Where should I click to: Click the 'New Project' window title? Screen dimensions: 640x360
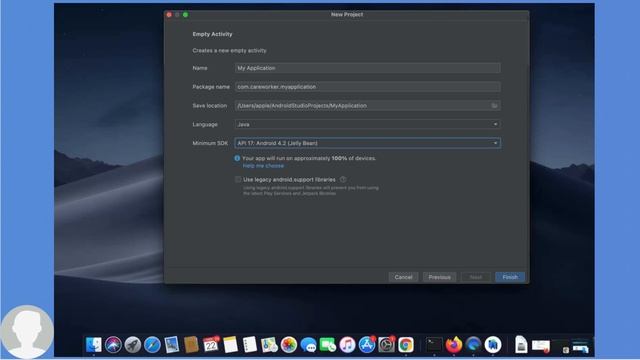click(x=347, y=14)
